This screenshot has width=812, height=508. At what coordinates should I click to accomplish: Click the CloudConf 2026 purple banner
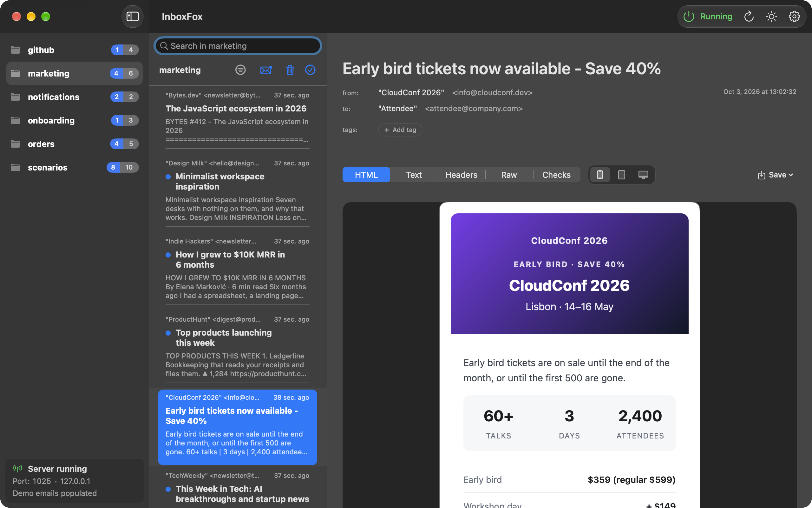click(x=569, y=273)
